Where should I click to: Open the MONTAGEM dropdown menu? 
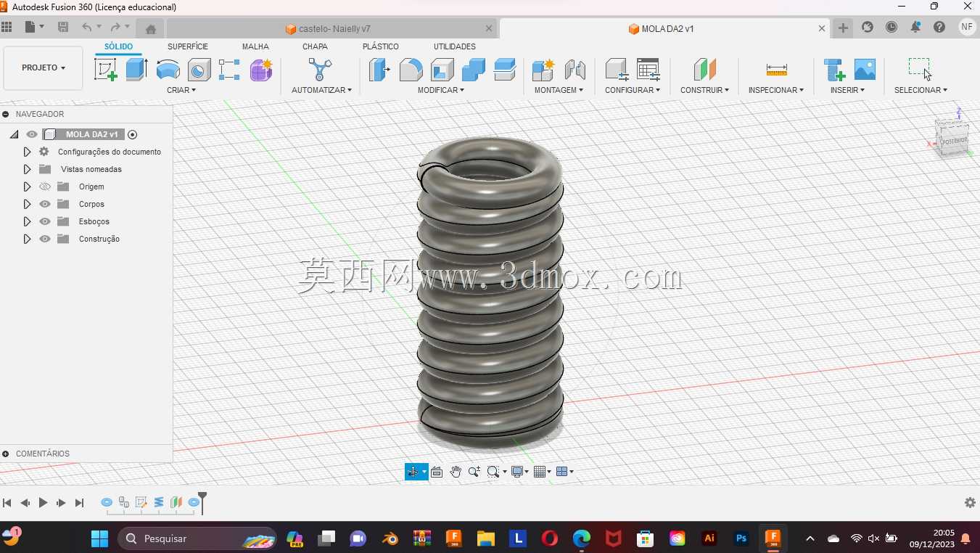click(x=559, y=90)
